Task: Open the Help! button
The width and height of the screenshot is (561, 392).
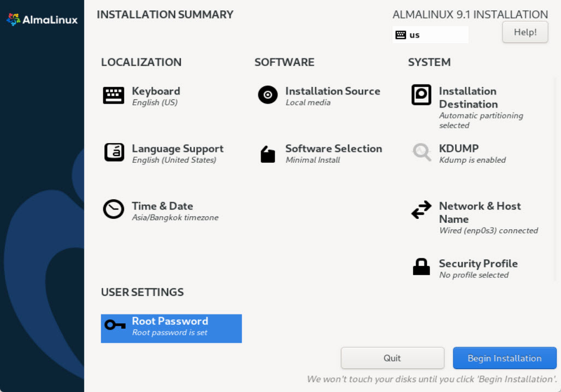Action: [x=525, y=32]
